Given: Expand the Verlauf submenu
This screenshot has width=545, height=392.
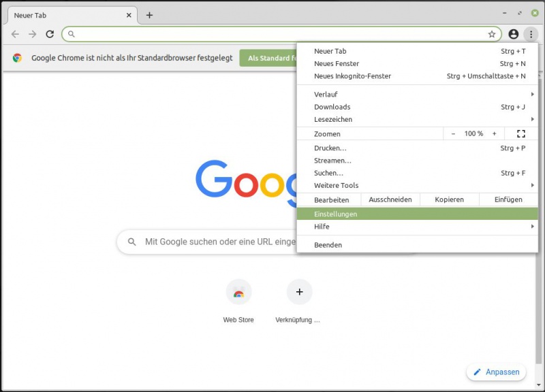Looking at the screenshot, I should [417, 95].
